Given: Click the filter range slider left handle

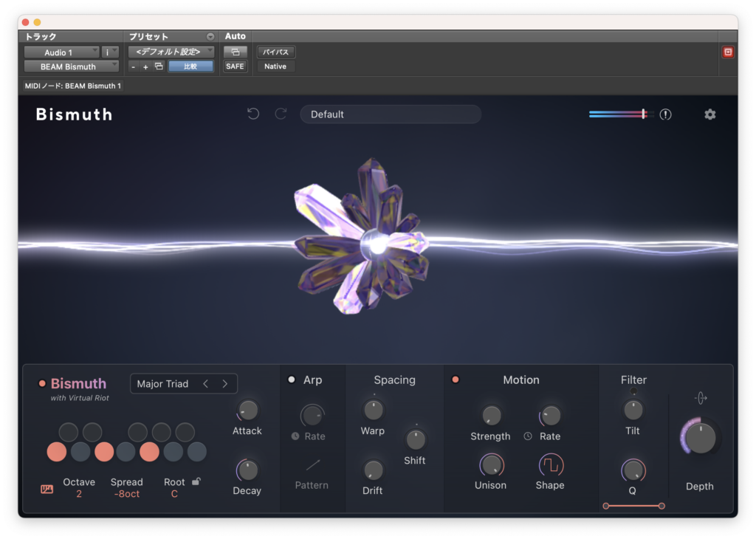Looking at the screenshot, I should click(606, 506).
